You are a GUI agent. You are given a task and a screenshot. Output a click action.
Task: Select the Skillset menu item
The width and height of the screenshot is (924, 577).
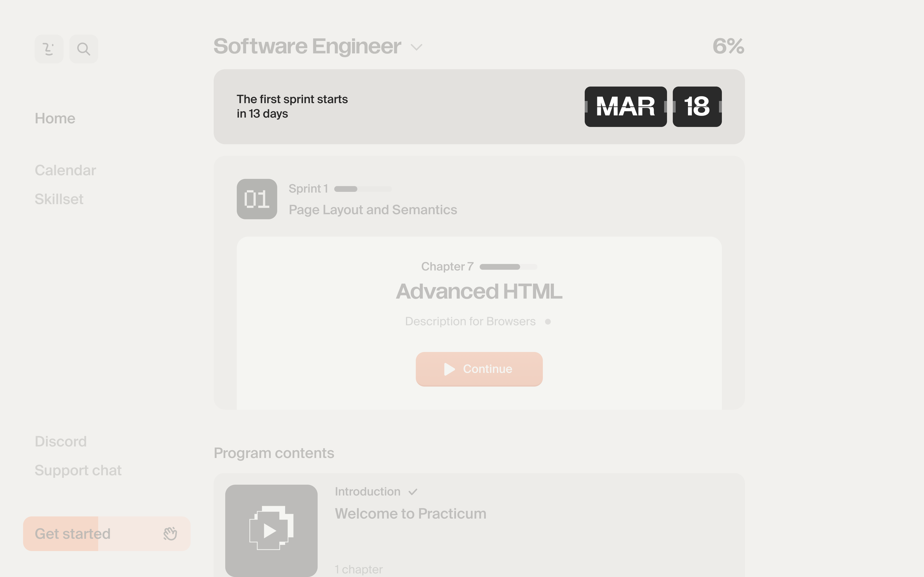click(x=58, y=198)
